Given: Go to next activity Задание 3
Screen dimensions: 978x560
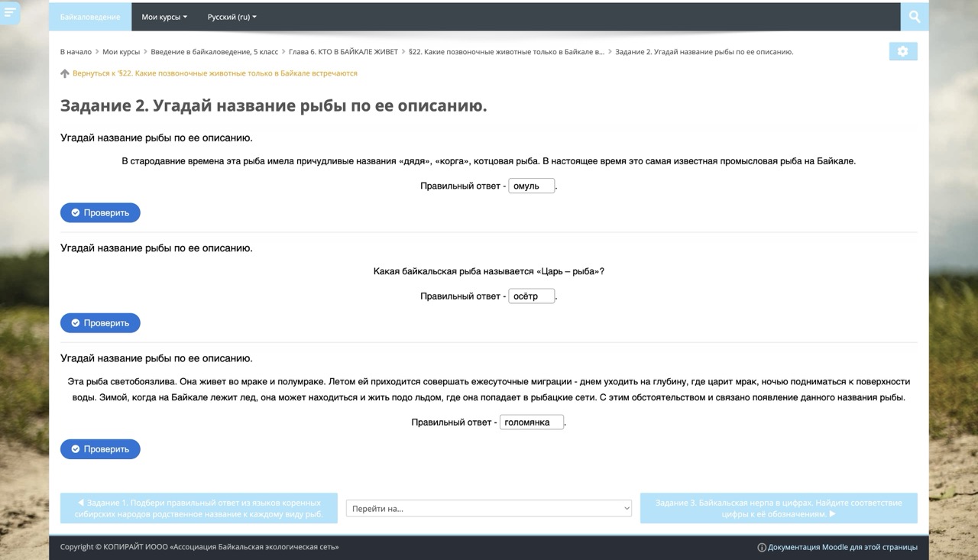Looking at the screenshot, I should pos(778,508).
